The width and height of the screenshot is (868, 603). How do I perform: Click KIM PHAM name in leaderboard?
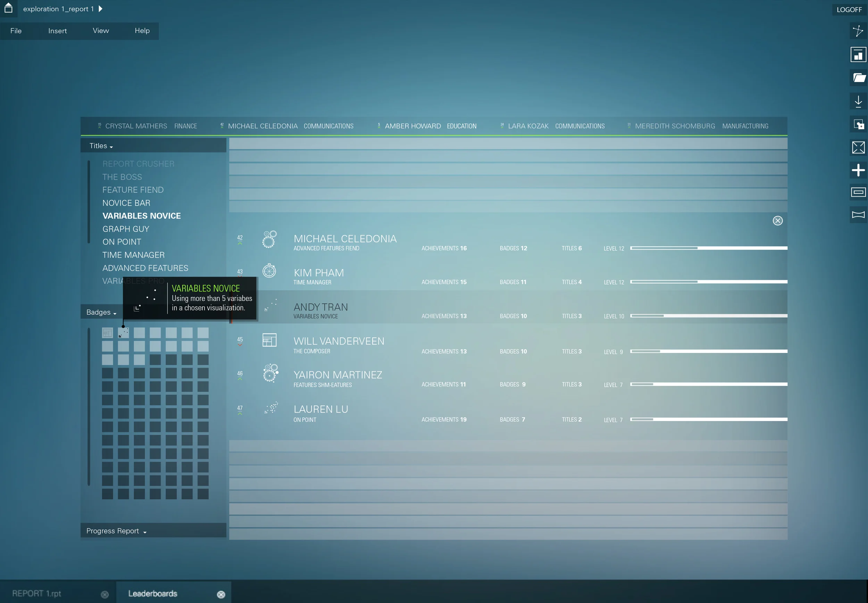click(x=319, y=273)
